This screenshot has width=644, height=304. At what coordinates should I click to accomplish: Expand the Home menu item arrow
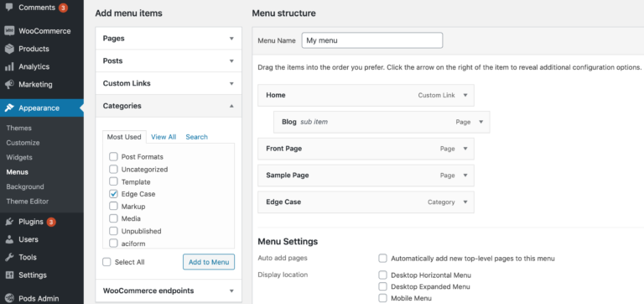[x=465, y=95]
